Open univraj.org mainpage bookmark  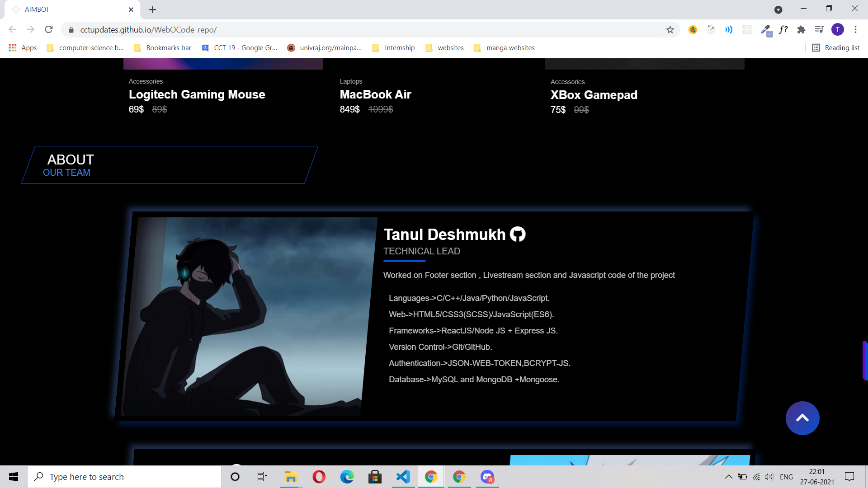tap(325, 48)
